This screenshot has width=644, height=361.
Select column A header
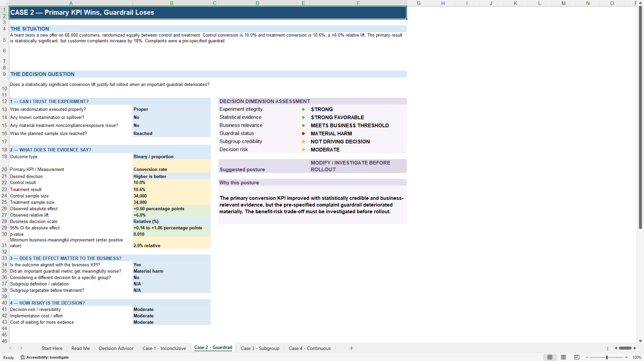[x=71, y=3]
